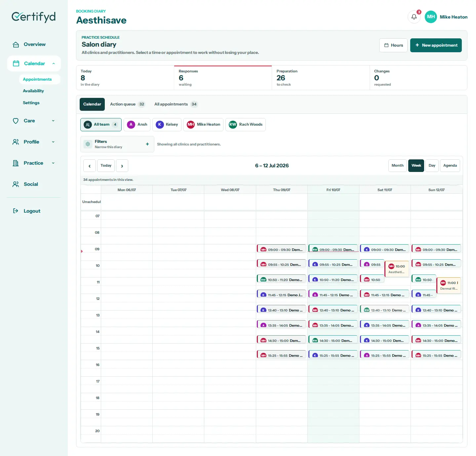Click the New appointment button

coord(436,45)
